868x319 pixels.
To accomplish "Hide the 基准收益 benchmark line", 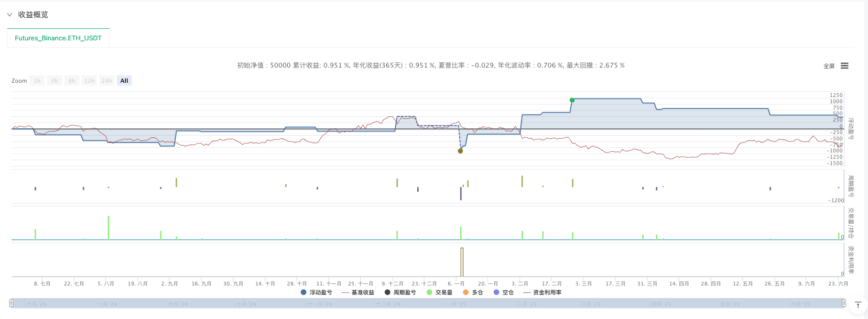I will coord(358,292).
